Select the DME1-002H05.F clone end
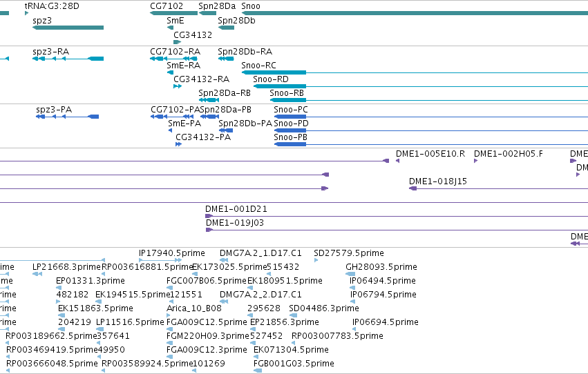Viewport: 588px width, 374px height. (x=476, y=161)
